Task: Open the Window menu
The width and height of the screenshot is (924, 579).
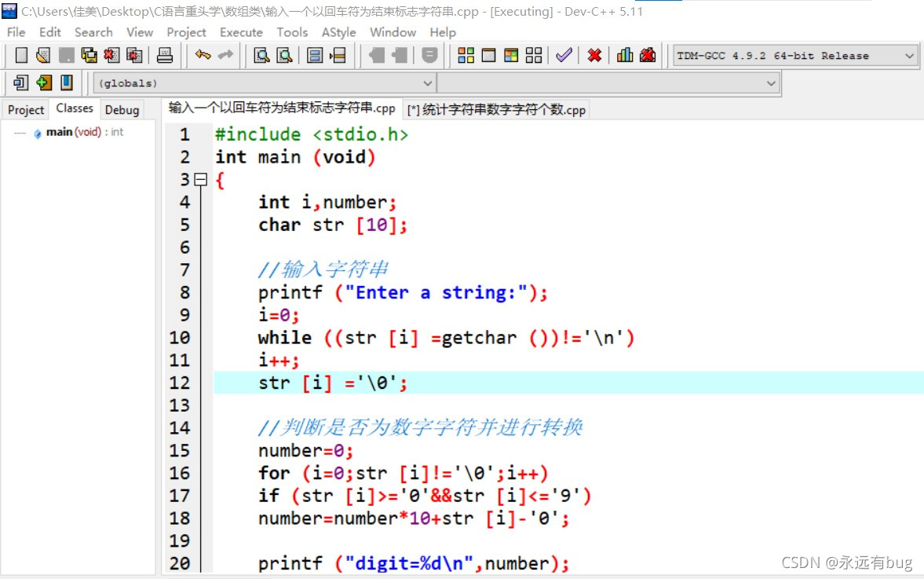Action: click(393, 32)
